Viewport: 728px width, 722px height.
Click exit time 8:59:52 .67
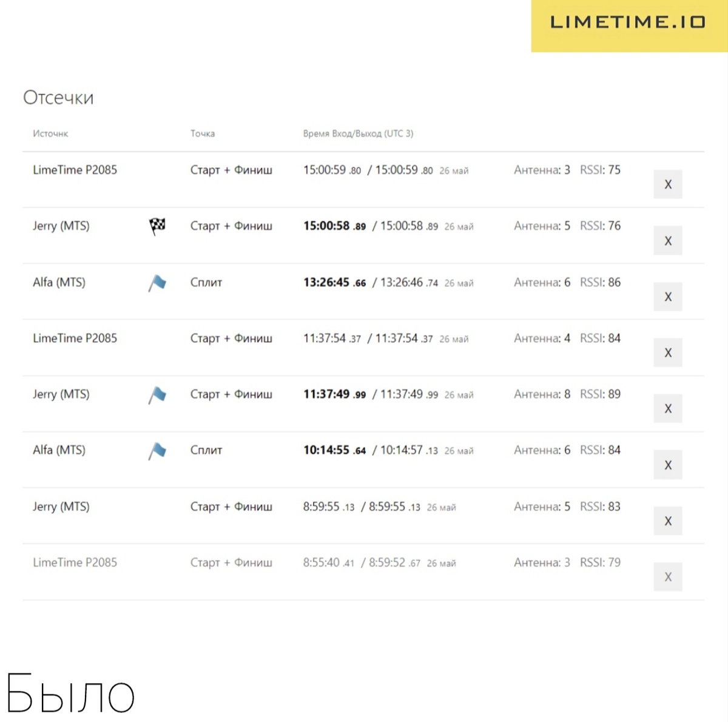pos(394,562)
